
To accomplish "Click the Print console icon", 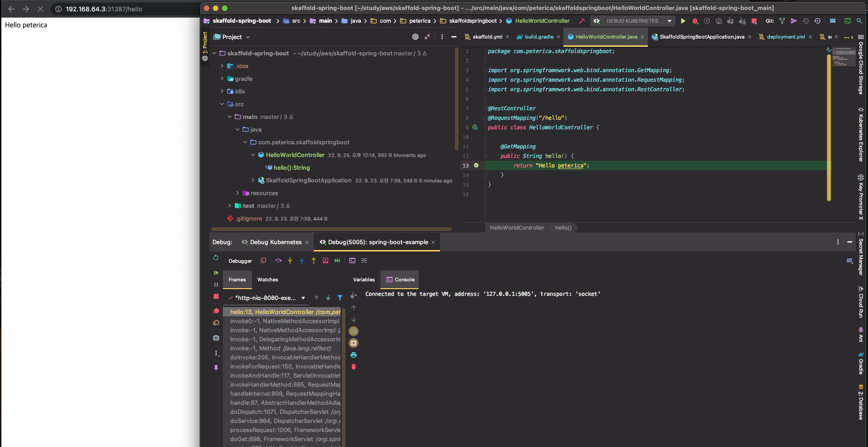I will coord(354,355).
